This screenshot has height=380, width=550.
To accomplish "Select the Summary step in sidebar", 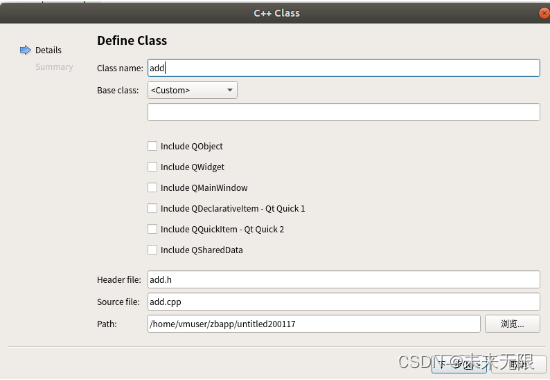I will point(54,67).
